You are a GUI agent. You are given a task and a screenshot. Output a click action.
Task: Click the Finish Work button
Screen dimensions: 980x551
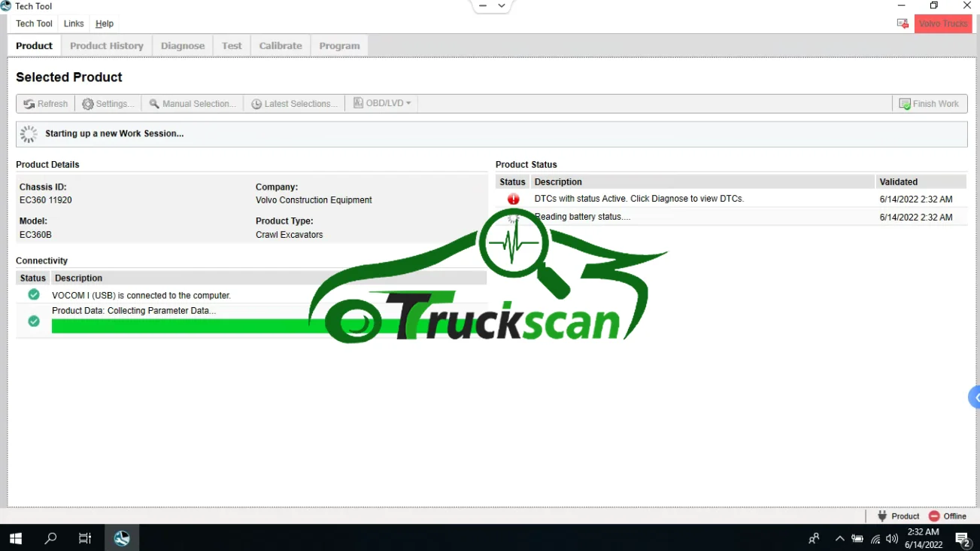coord(929,104)
